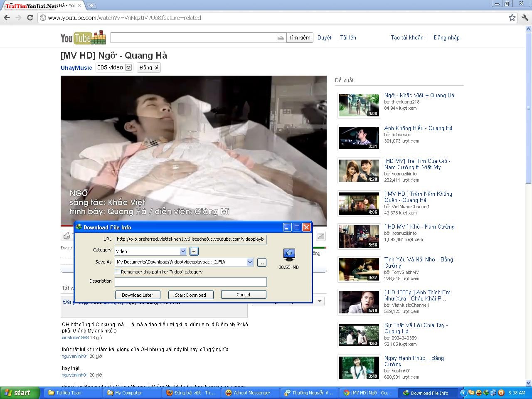This screenshot has height=399, width=532.
Task: Add new category with plus button
Action: pyautogui.click(x=194, y=251)
